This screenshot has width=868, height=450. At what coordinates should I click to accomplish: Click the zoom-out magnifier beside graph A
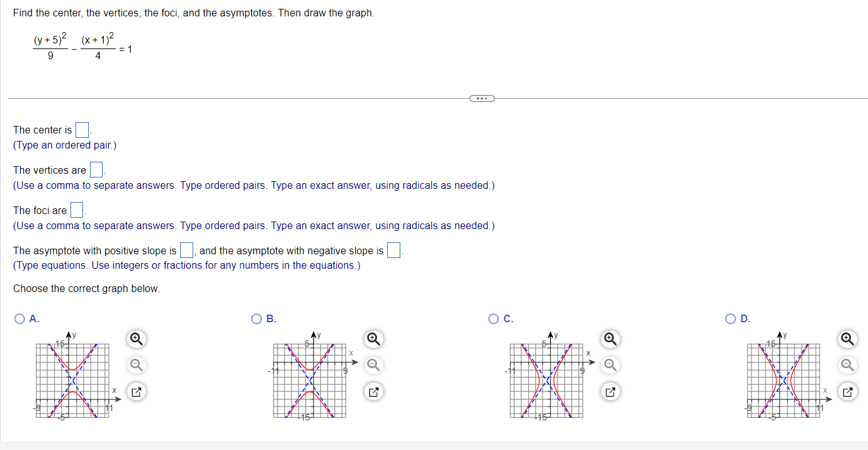(135, 364)
